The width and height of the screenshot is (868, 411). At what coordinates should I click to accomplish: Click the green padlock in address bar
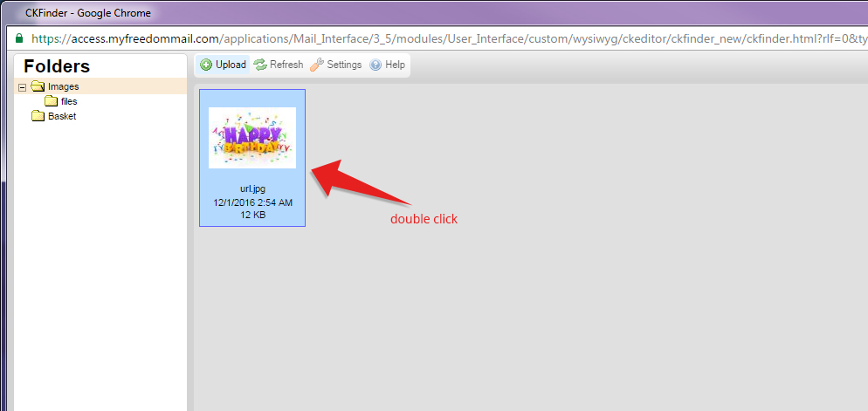click(x=19, y=38)
